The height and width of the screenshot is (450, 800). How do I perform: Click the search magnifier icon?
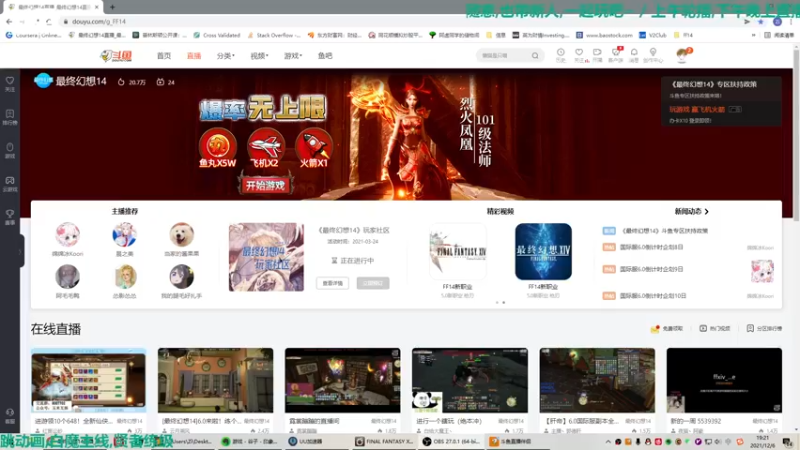[535, 56]
